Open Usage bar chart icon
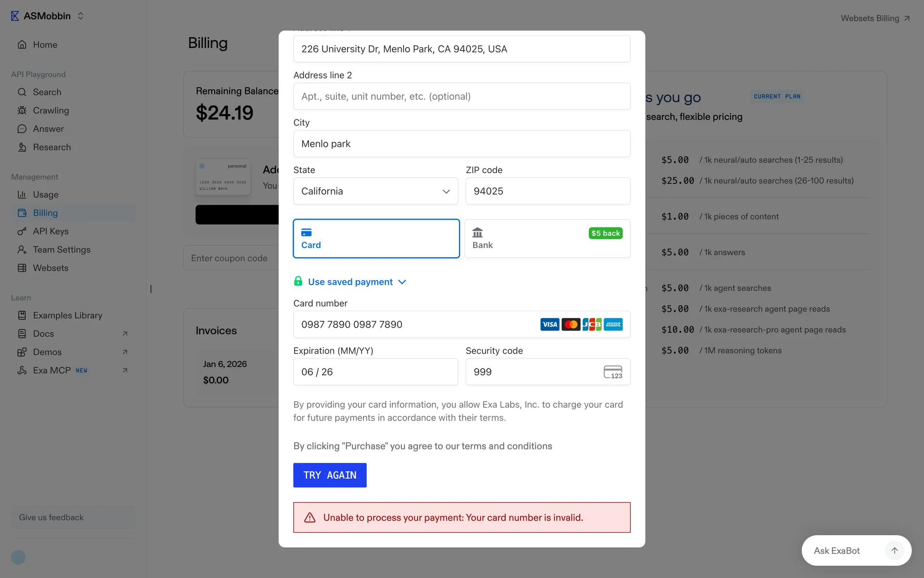The image size is (924, 578). click(x=22, y=195)
